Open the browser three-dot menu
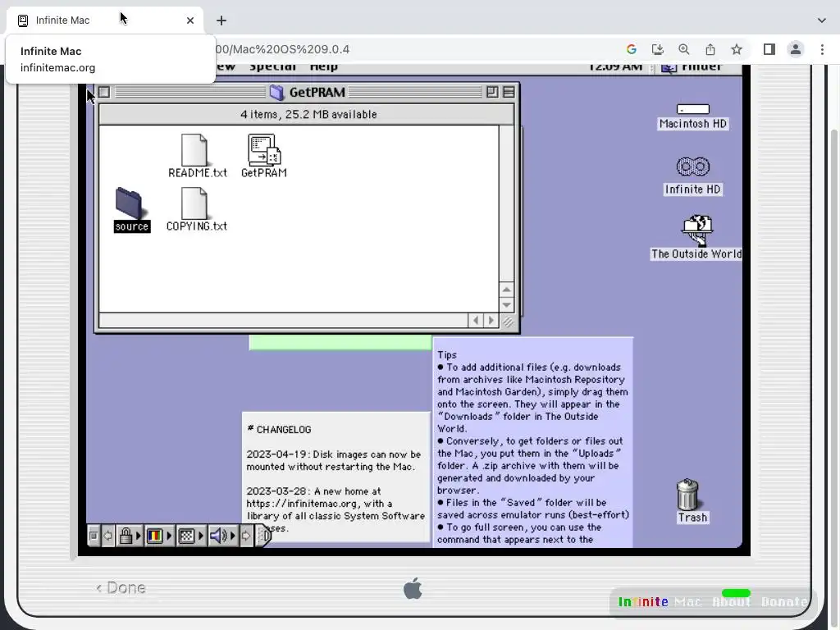The height and width of the screenshot is (630, 840). [822, 49]
